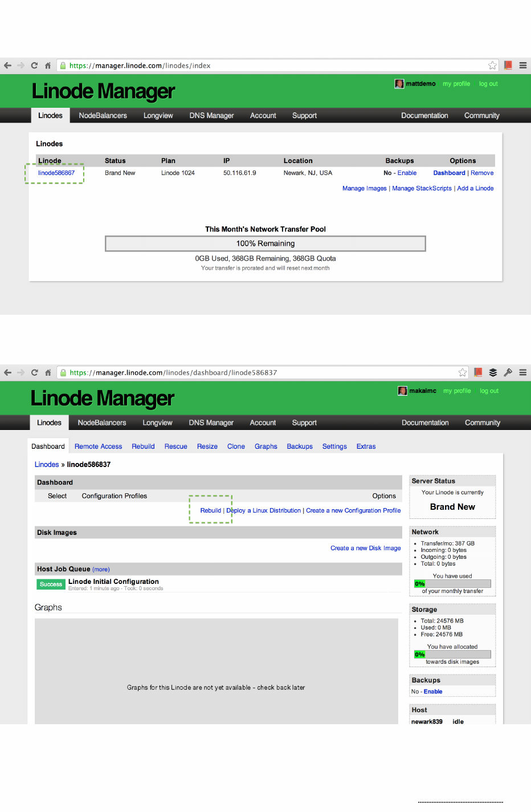Switch to the Rebuild tab
Viewport: 531px width, 812px height.
[143, 446]
